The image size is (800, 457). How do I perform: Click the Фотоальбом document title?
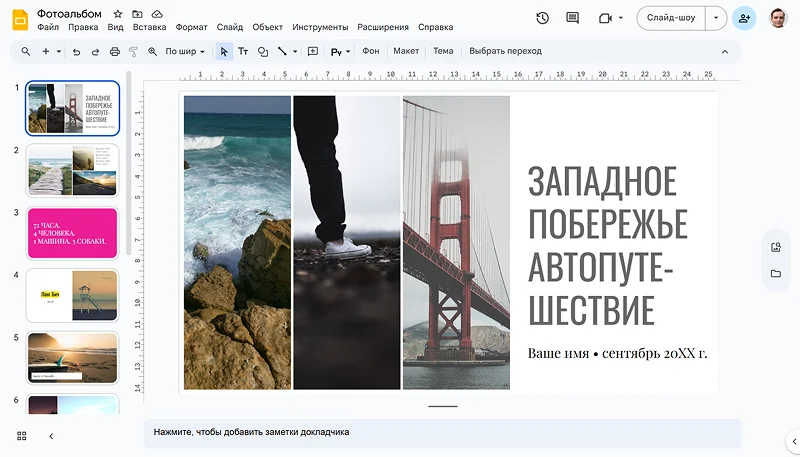[x=69, y=14]
